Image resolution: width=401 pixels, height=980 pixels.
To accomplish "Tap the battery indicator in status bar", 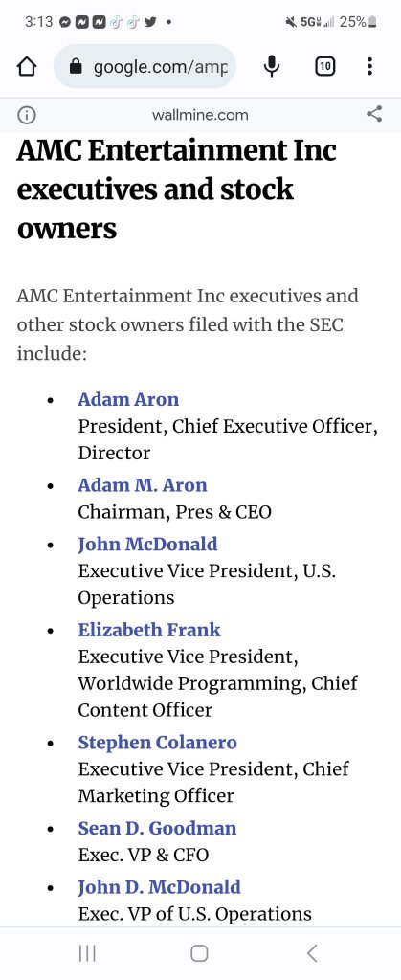I will [373, 22].
